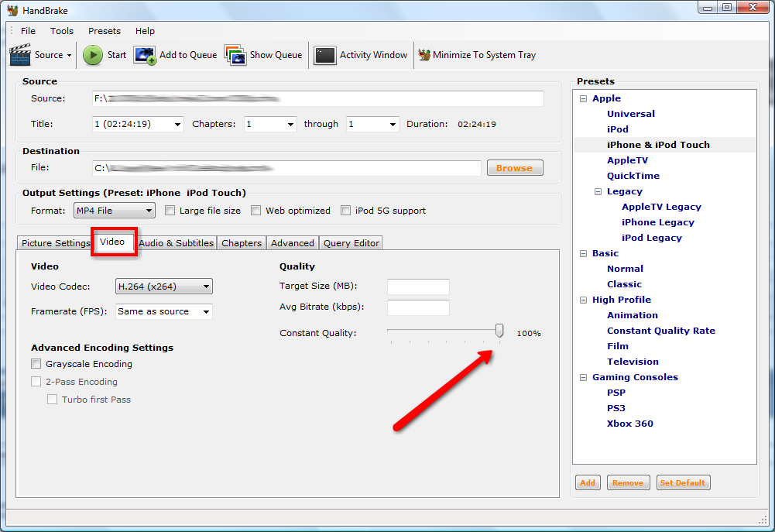Open the Tools menu
This screenshot has height=532, width=775.
[62, 31]
